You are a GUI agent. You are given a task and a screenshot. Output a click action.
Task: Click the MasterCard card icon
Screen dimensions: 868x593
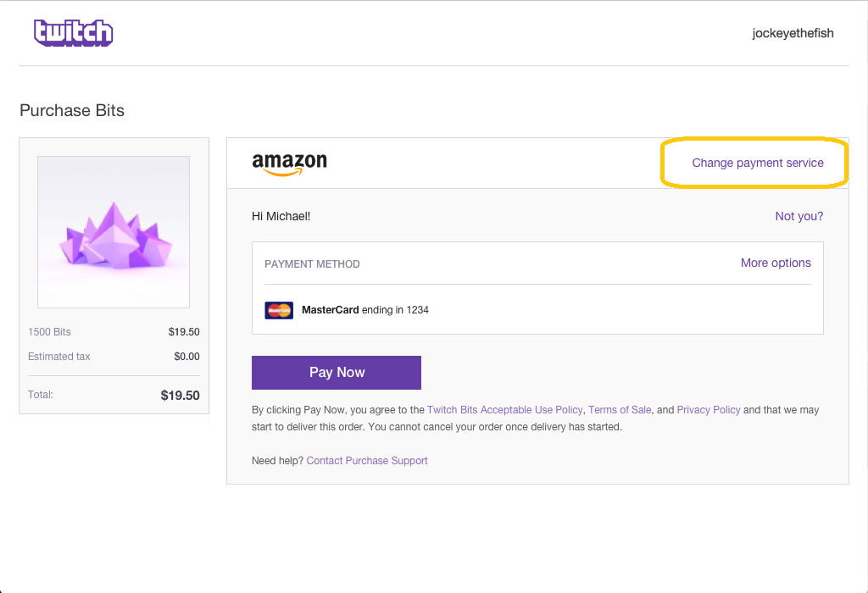pyautogui.click(x=279, y=310)
